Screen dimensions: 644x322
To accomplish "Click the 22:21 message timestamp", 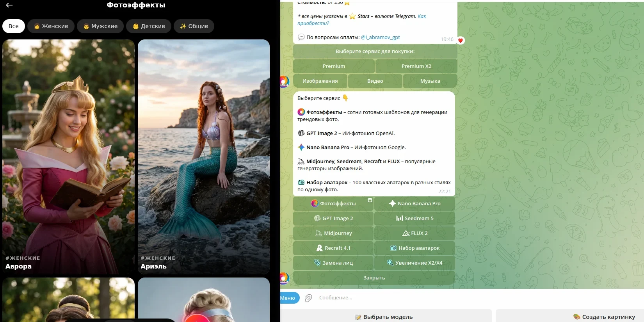I will (444, 191).
